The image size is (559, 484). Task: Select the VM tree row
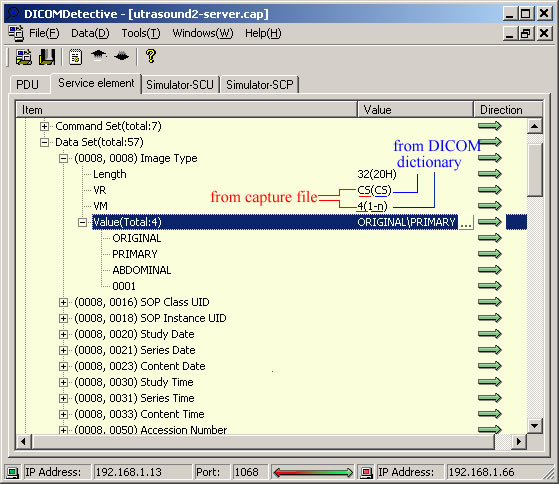100,206
